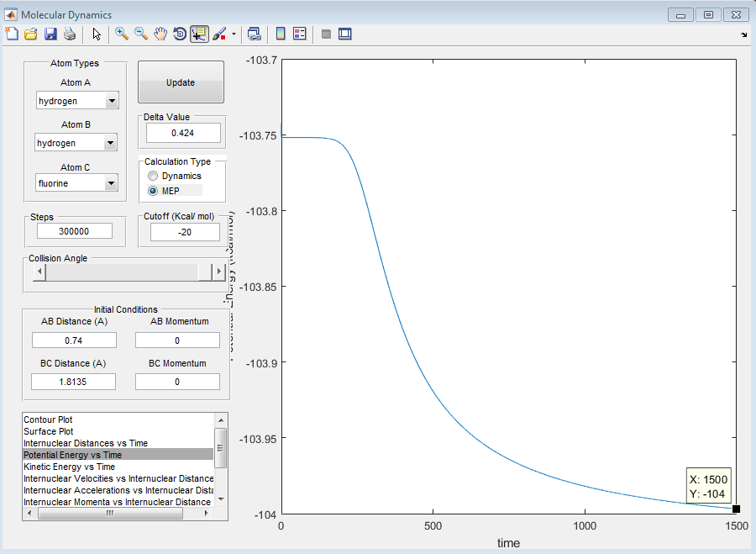Viewport: 756px width, 554px height.
Task: Click the MATLAB logo in title bar
Action: (11, 14)
